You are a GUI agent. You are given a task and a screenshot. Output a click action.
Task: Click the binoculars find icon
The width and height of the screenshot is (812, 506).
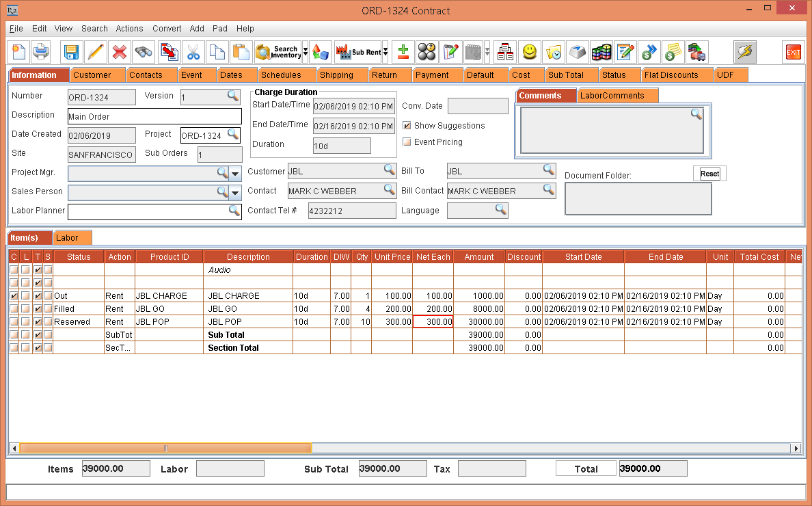(144, 52)
